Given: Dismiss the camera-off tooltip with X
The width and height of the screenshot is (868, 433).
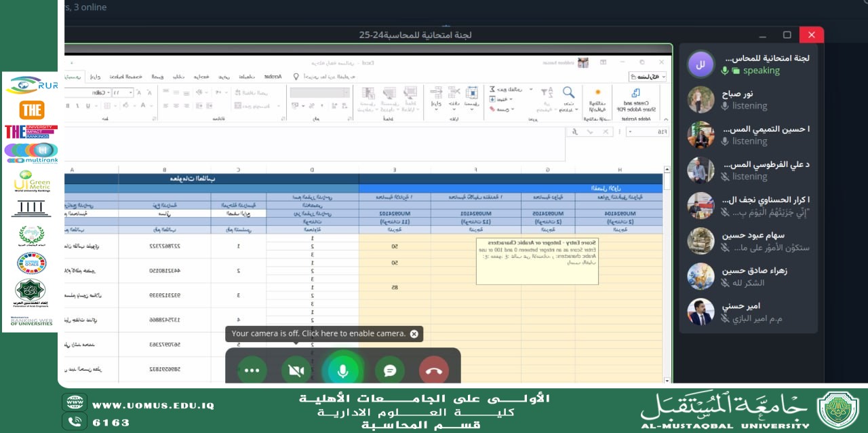Looking at the screenshot, I should (x=414, y=334).
